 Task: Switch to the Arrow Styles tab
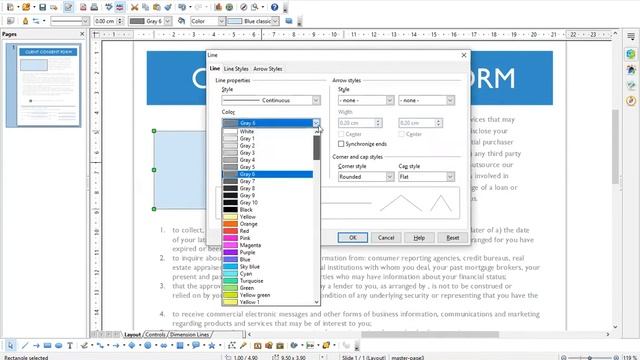click(x=268, y=69)
